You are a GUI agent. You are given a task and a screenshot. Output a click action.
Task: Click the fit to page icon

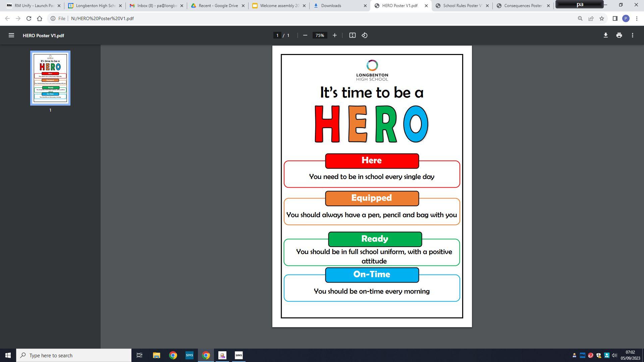tap(352, 35)
